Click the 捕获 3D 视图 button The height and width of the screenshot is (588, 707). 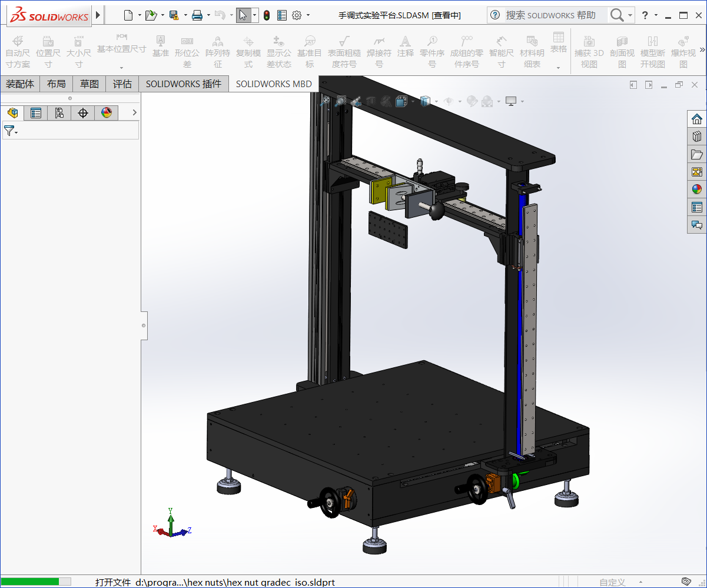click(589, 52)
